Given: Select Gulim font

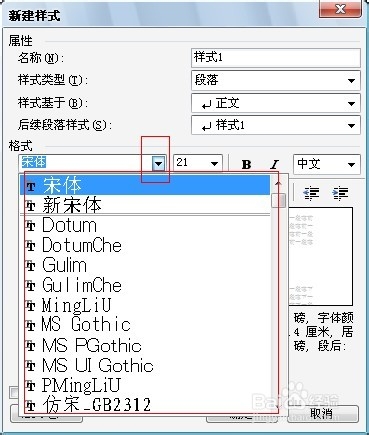Looking at the screenshot, I should 145,266.
